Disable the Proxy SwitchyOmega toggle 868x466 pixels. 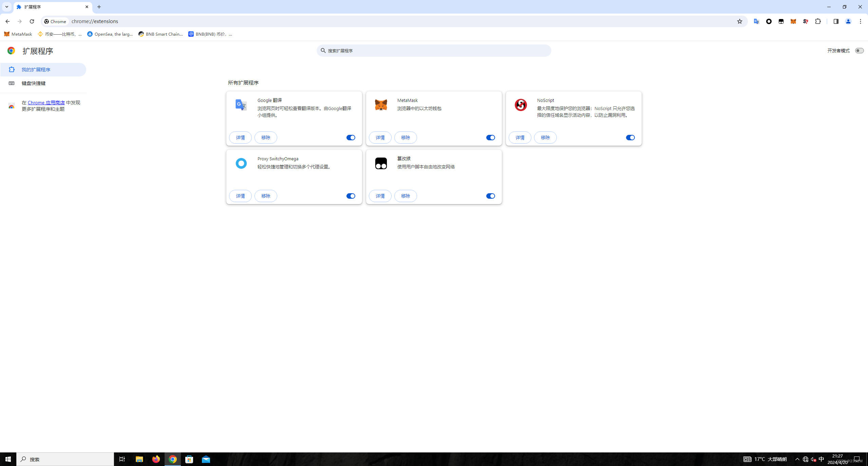click(x=351, y=196)
